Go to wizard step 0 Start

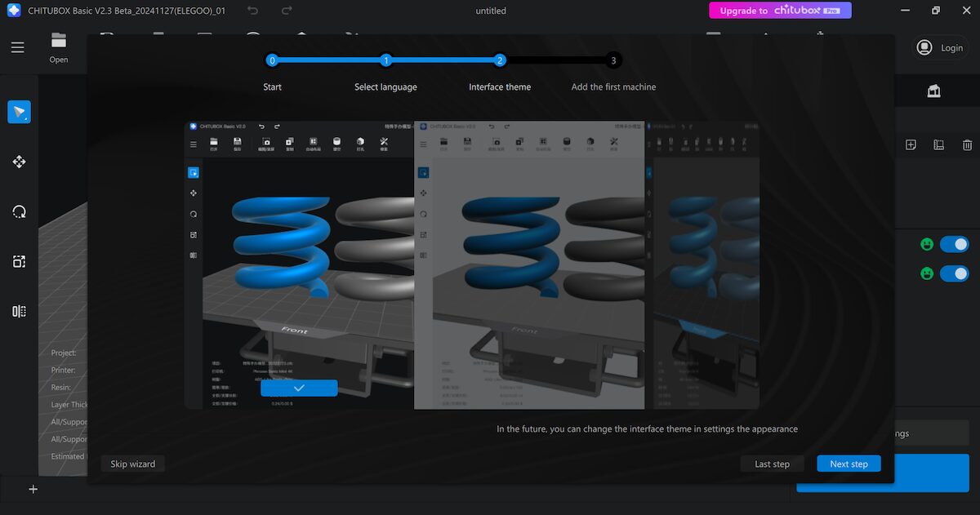272,60
